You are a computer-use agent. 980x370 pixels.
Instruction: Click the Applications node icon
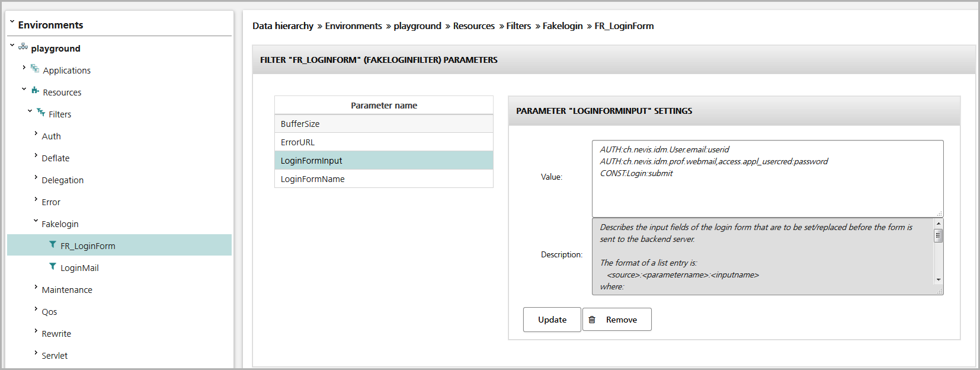pyautogui.click(x=35, y=69)
